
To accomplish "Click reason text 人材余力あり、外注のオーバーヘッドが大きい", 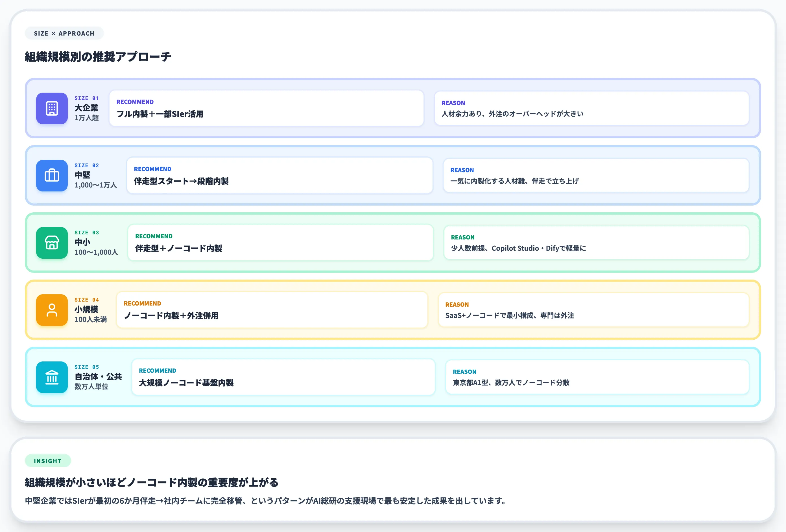I will point(512,114).
